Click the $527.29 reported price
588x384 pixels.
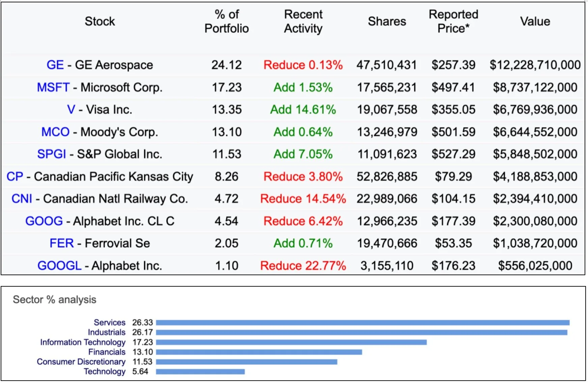pos(453,154)
